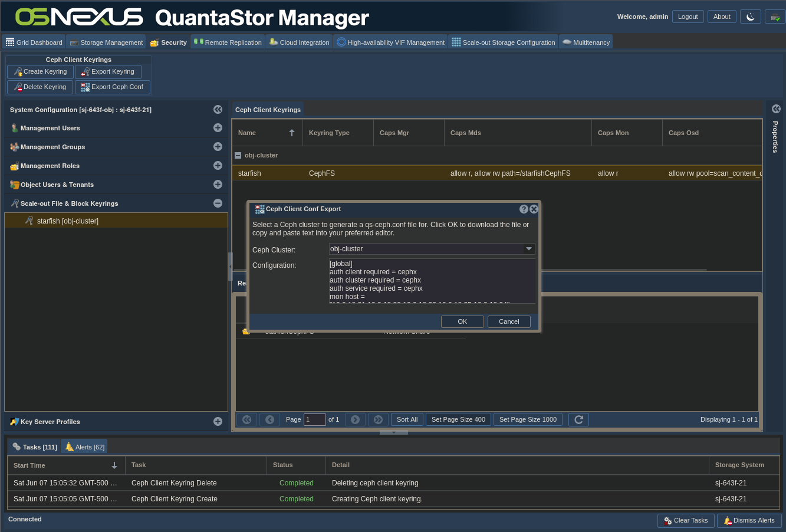Click Export Ceph Conf in toolbar

[112, 87]
